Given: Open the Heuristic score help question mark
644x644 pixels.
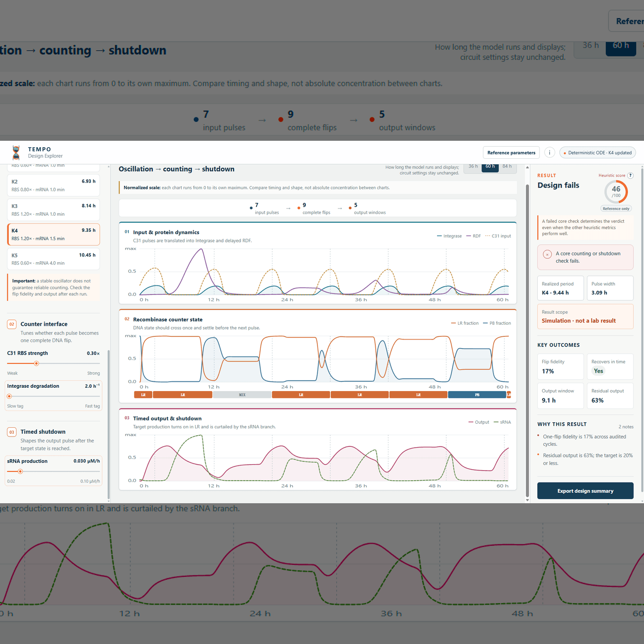Looking at the screenshot, I should [x=630, y=175].
